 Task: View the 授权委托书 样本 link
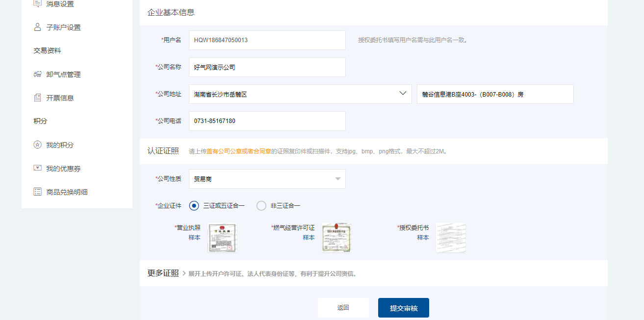pyautogui.click(x=423, y=238)
